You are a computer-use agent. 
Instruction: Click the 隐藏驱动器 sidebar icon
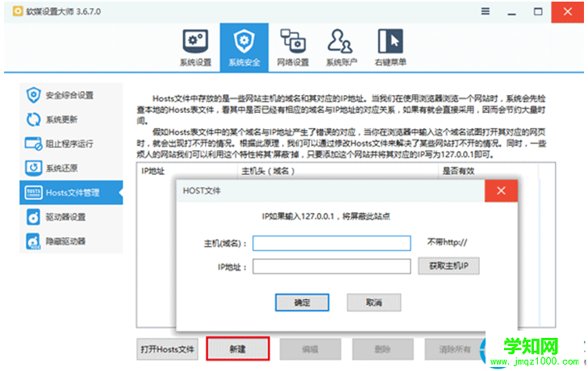33,241
